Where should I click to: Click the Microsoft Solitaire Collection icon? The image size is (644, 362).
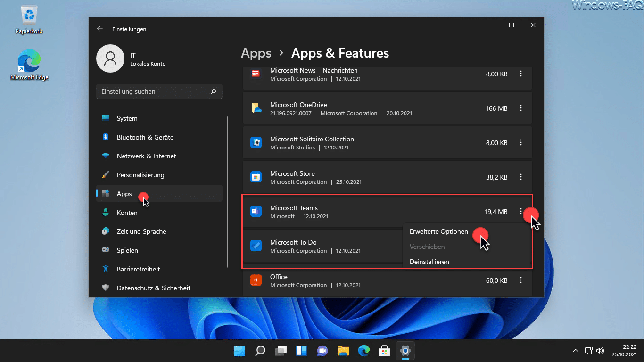[256, 143]
